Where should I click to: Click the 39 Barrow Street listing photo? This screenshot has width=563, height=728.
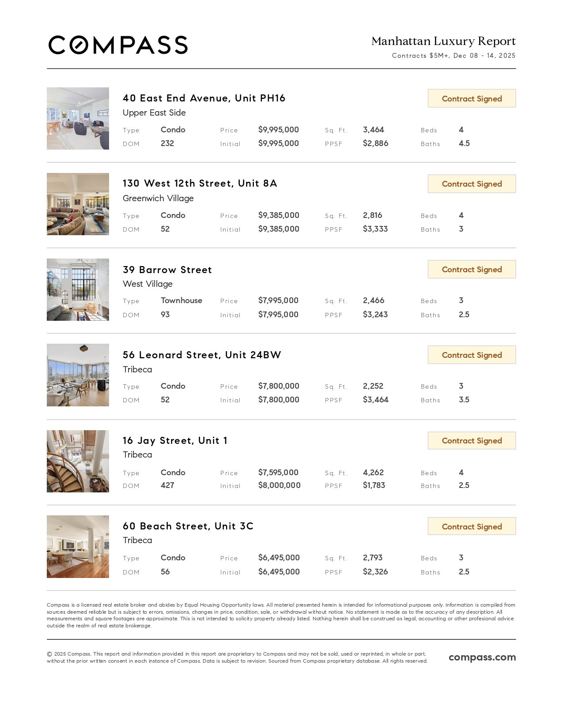(x=78, y=289)
